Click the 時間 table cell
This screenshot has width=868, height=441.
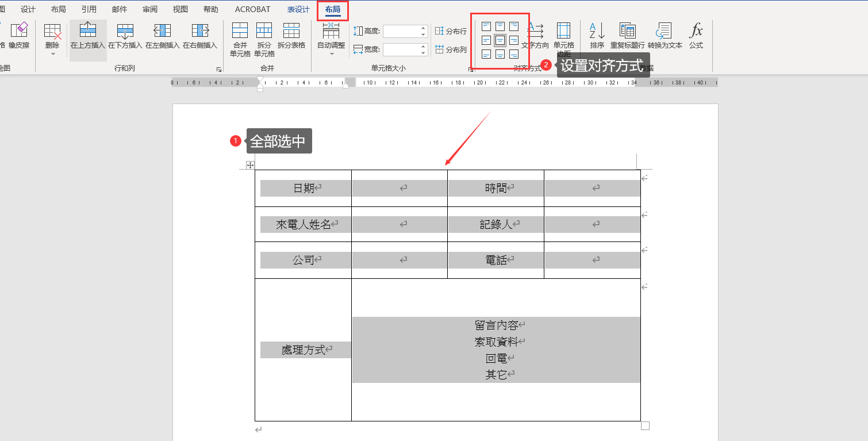click(496, 188)
